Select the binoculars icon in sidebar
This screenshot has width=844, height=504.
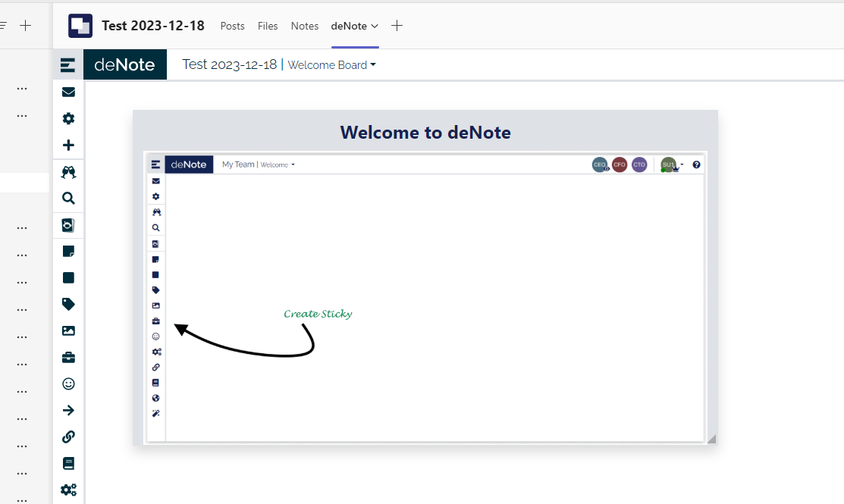[x=68, y=172]
